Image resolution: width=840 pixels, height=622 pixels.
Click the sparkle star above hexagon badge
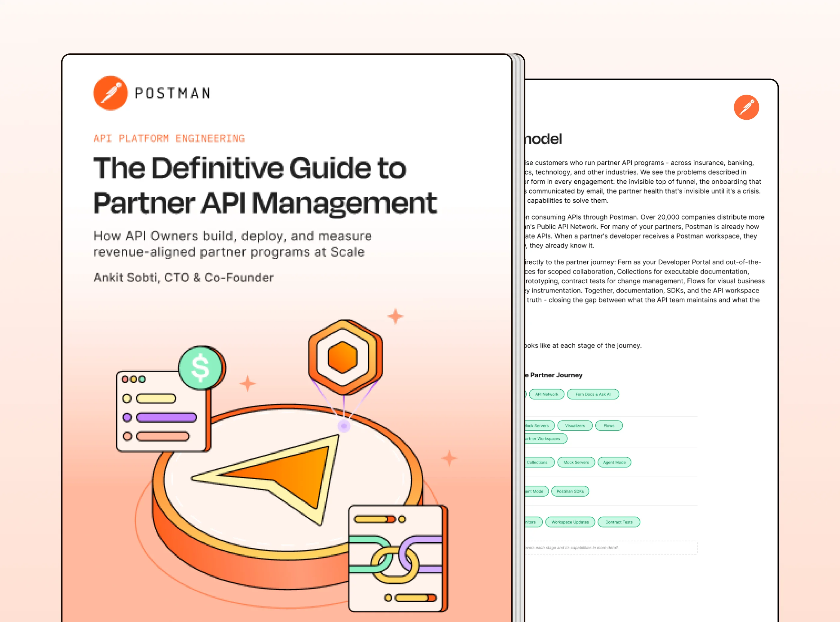tap(395, 316)
